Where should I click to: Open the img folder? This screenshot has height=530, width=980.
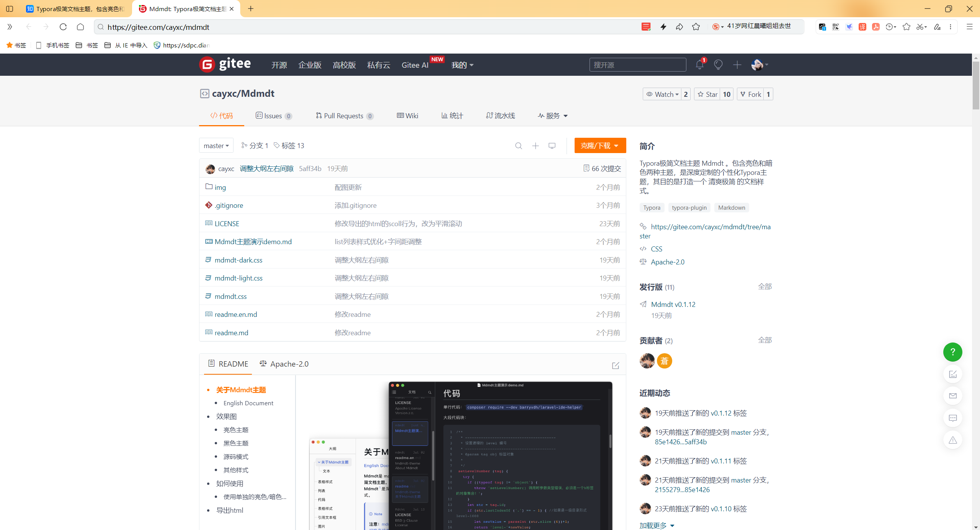[x=220, y=187]
